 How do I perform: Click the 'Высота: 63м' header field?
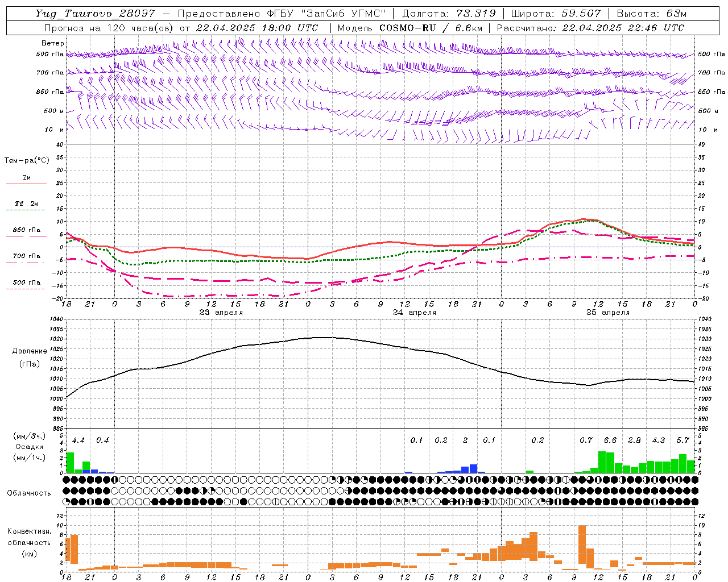(652, 14)
